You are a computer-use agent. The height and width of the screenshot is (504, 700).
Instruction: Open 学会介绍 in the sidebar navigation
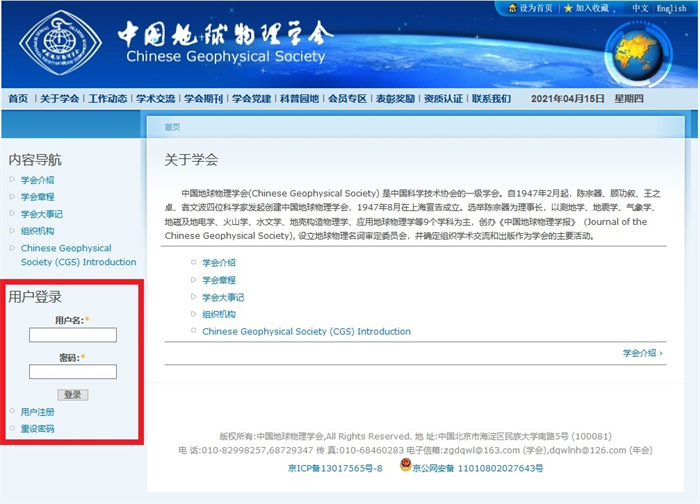point(38,180)
